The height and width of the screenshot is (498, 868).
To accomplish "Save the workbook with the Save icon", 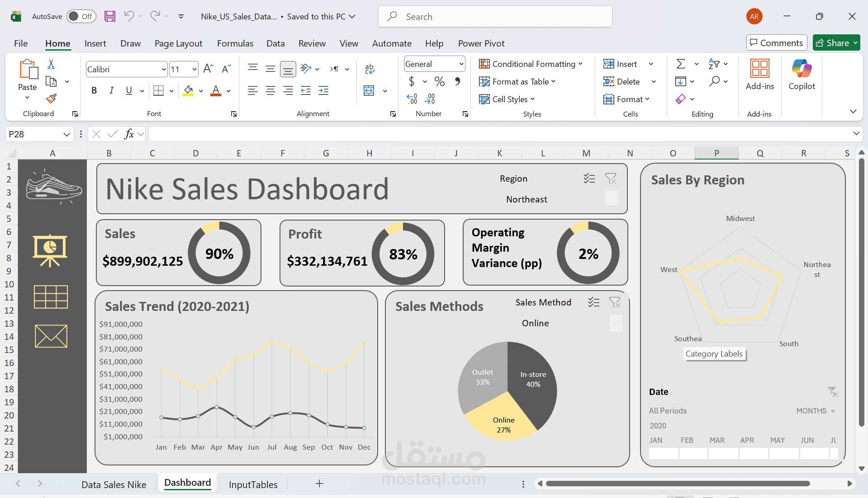I will 110,16.
